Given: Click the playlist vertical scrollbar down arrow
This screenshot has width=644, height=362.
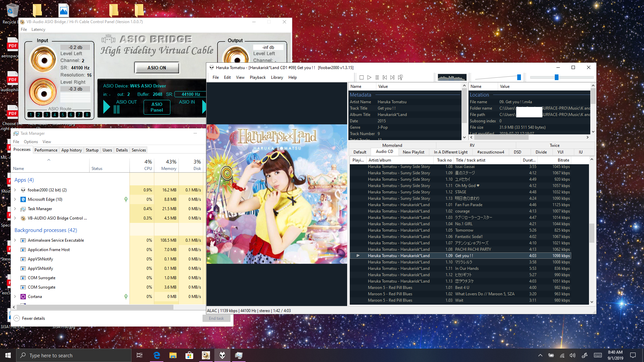Looking at the screenshot, I should coord(592,302).
